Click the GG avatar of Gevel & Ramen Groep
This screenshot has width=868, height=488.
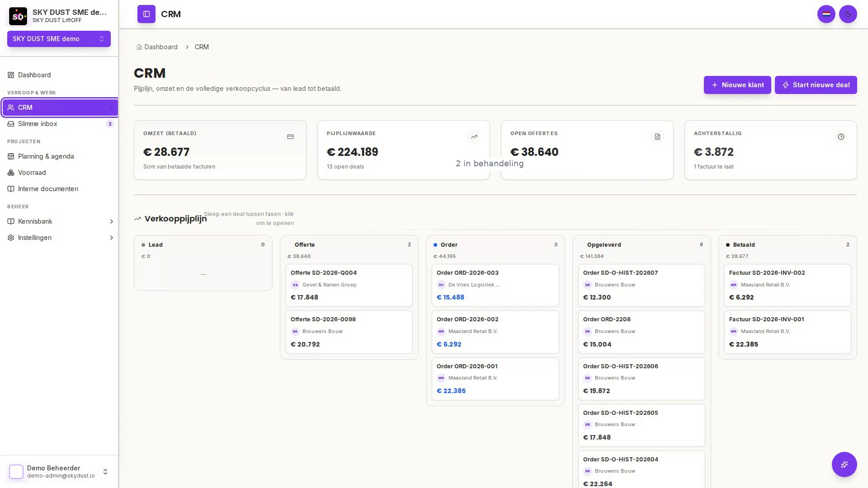tap(295, 285)
